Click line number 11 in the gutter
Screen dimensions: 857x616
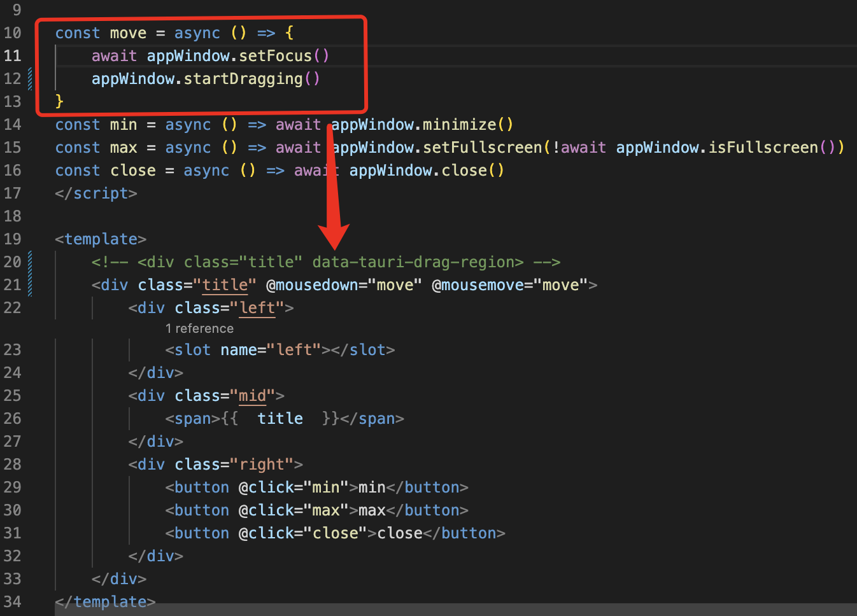click(13, 55)
